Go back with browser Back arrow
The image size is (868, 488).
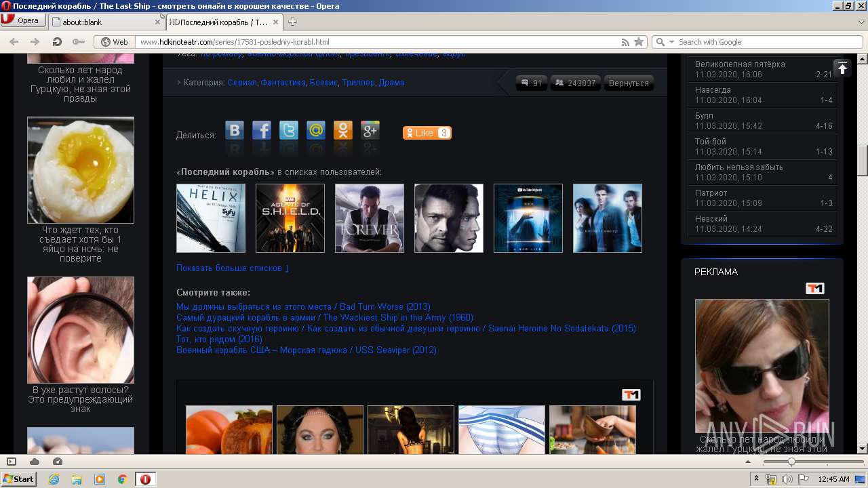(14, 41)
